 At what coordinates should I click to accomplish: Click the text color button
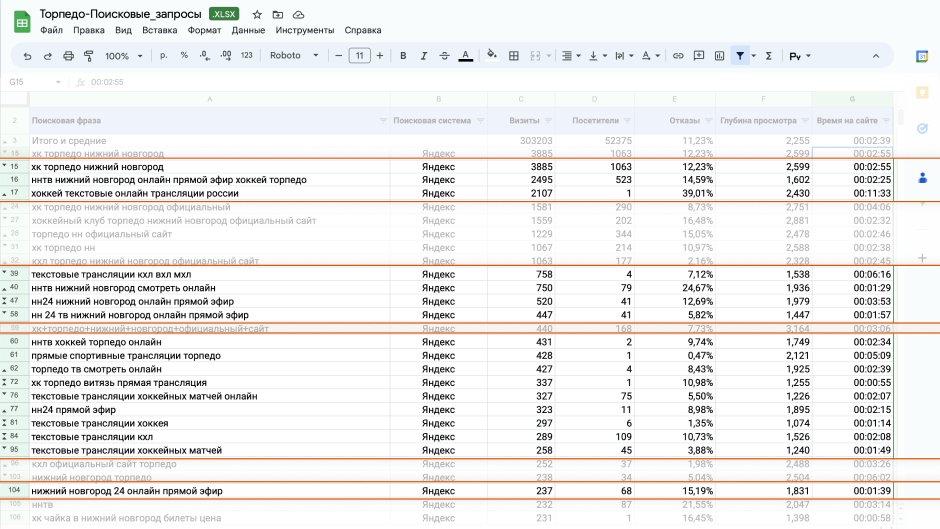465,56
